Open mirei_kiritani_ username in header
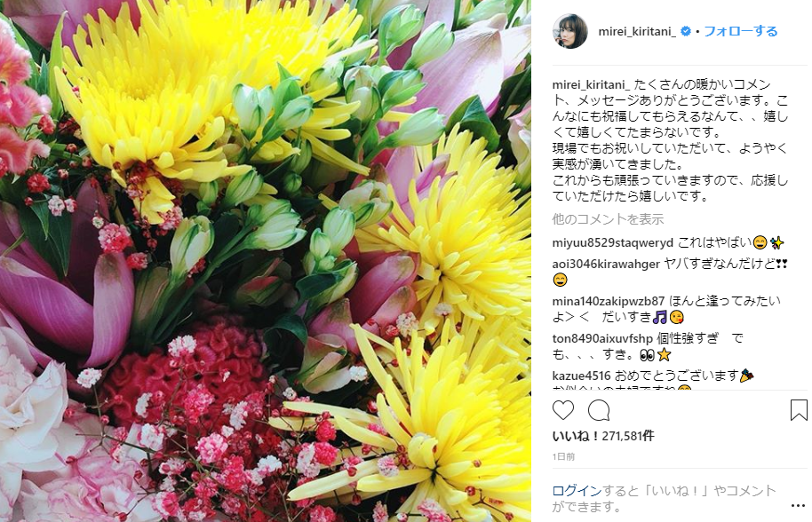Viewport: 812px width, 522px height. click(637, 32)
